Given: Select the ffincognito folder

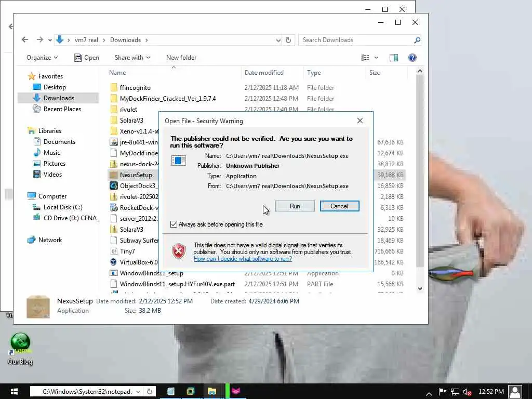Looking at the screenshot, I should click(x=135, y=87).
